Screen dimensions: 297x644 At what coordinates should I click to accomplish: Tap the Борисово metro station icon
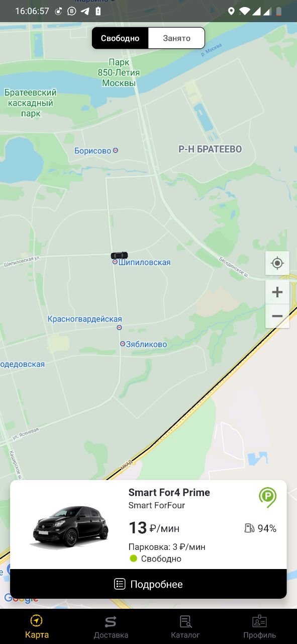[x=116, y=150]
